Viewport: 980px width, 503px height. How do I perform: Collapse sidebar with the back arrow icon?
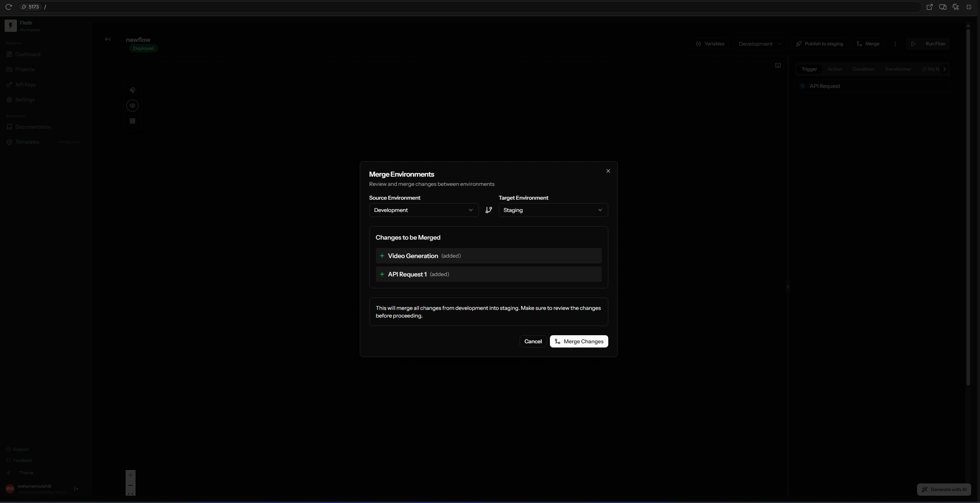coord(108,39)
